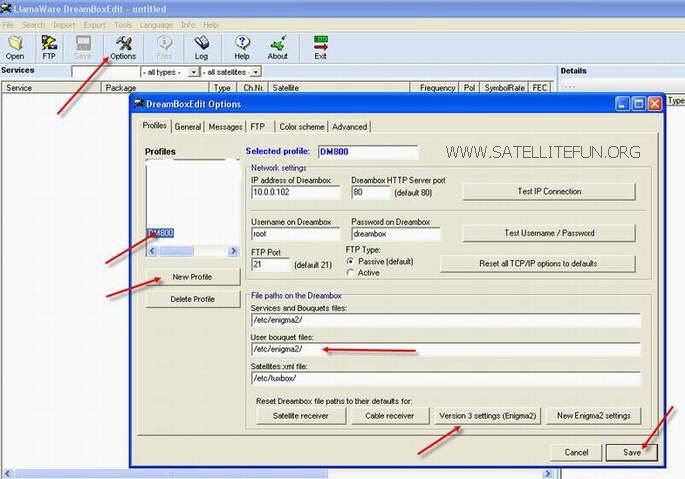685x479 pixels.
Task: Save the options dialog settings
Action: (632, 452)
